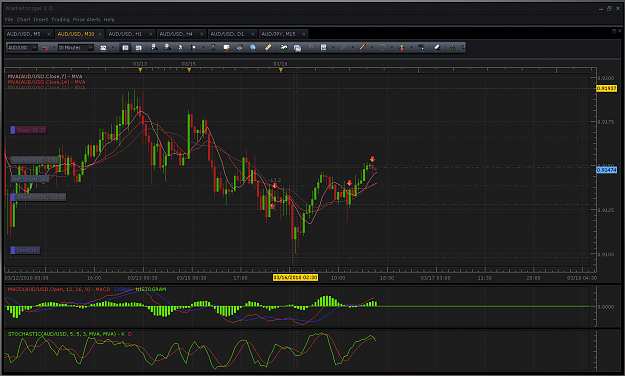Open the ellipse shape tool dropdown arrow

click(392, 47)
